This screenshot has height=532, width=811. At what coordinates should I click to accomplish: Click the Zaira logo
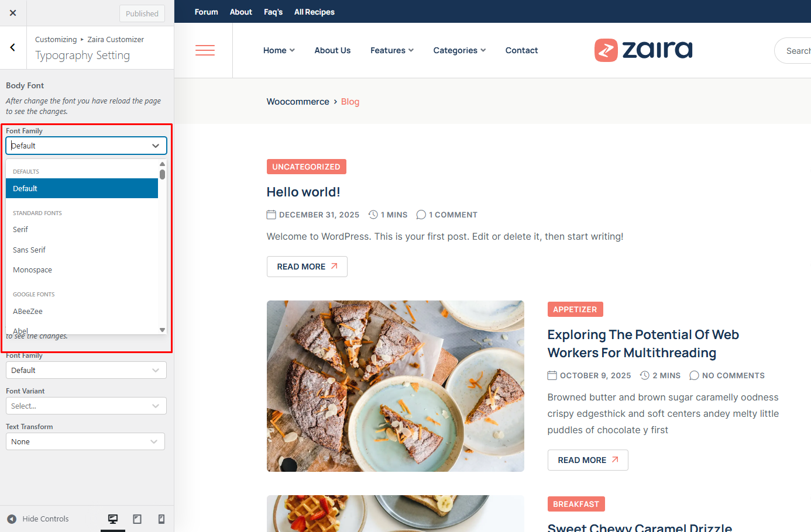coord(643,50)
